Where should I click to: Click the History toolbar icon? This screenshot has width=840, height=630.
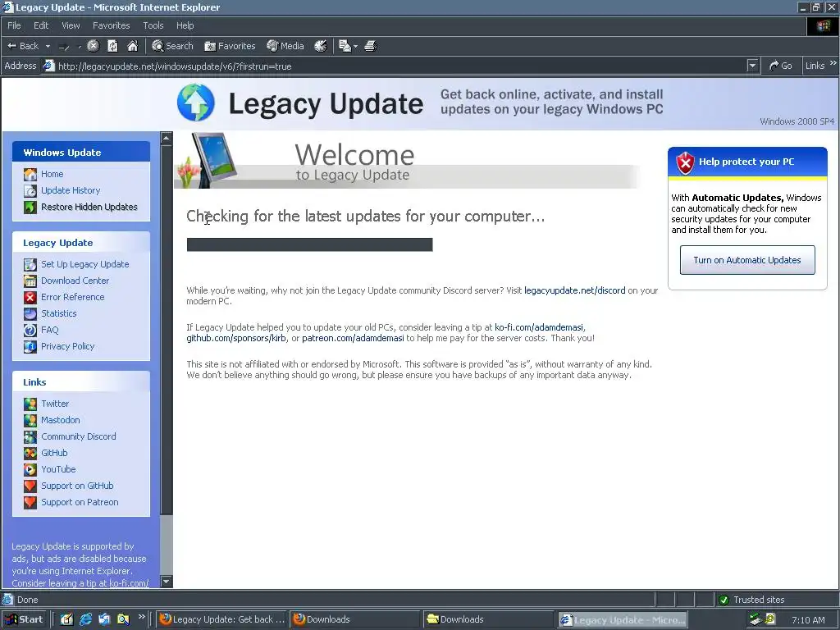point(321,46)
